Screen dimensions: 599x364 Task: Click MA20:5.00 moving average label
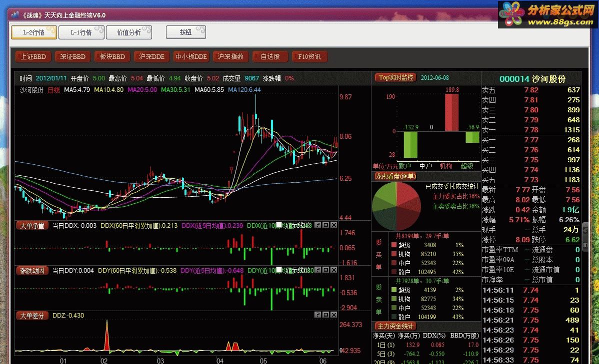(x=142, y=90)
